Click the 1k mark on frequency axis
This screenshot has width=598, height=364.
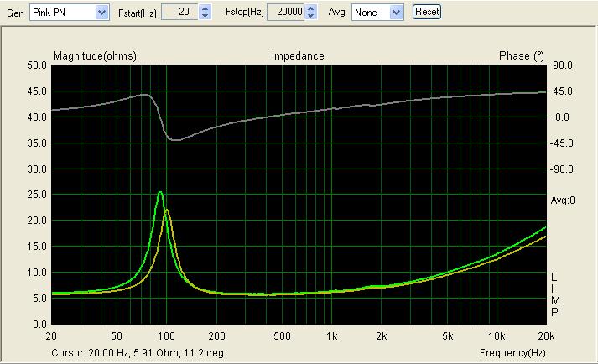pyautogui.click(x=331, y=335)
